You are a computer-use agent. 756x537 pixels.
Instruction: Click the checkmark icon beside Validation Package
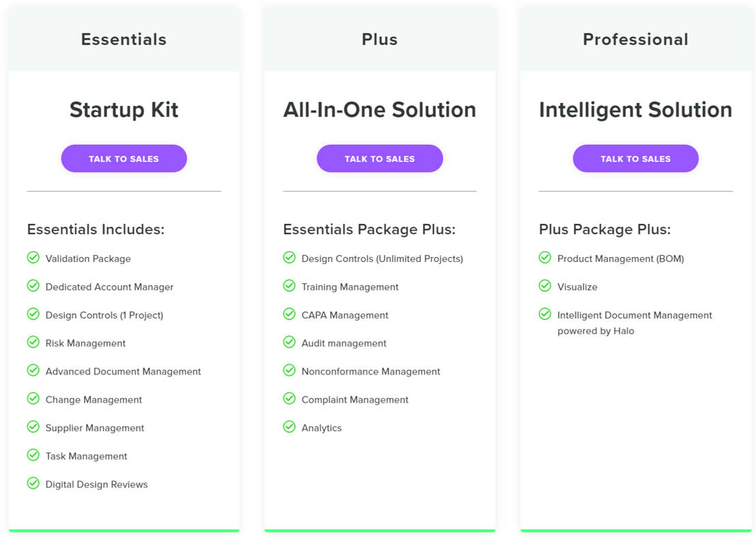click(33, 258)
